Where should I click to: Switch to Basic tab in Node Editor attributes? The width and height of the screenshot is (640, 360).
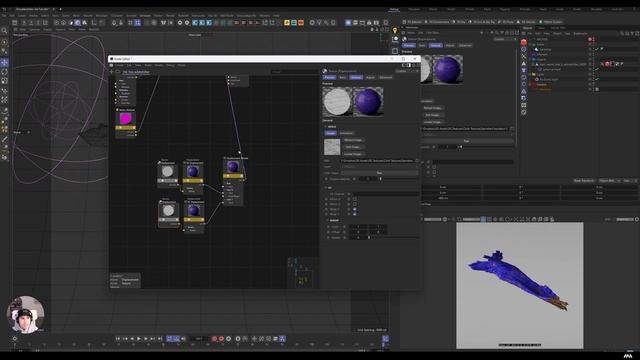[342, 77]
